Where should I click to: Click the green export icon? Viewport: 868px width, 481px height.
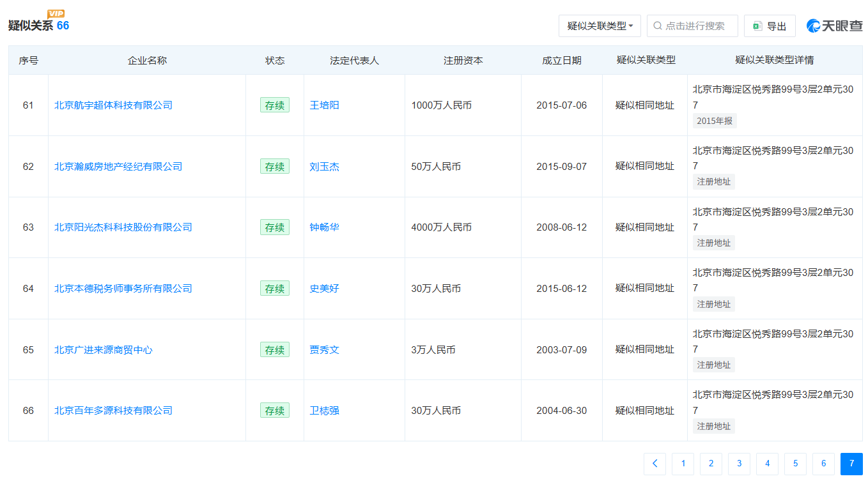point(757,25)
